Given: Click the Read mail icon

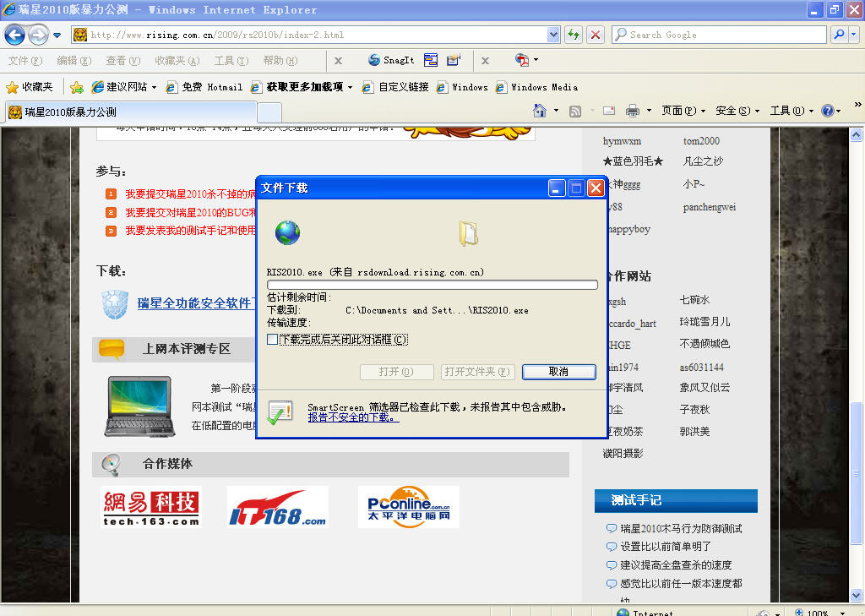Looking at the screenshot, I should (x=609, y=111).
